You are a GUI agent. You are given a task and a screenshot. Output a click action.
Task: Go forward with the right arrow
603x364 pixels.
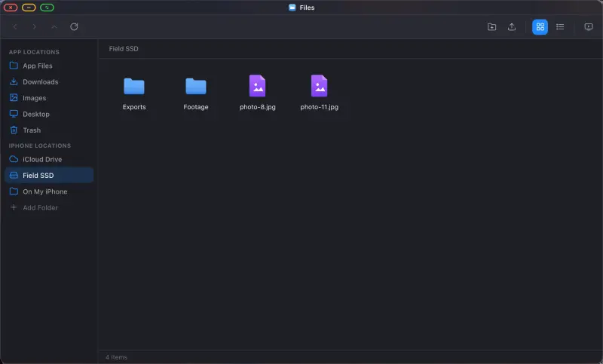click(35, 26)
